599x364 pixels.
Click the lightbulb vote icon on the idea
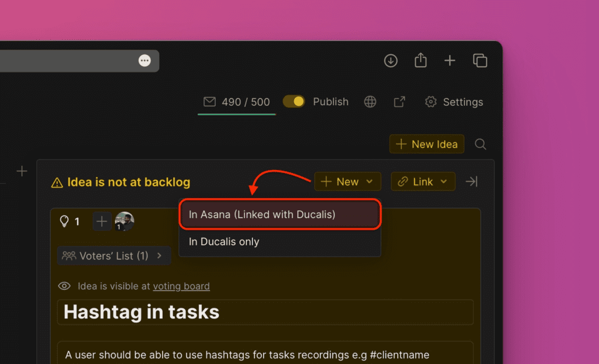click(x=65, y=221)
